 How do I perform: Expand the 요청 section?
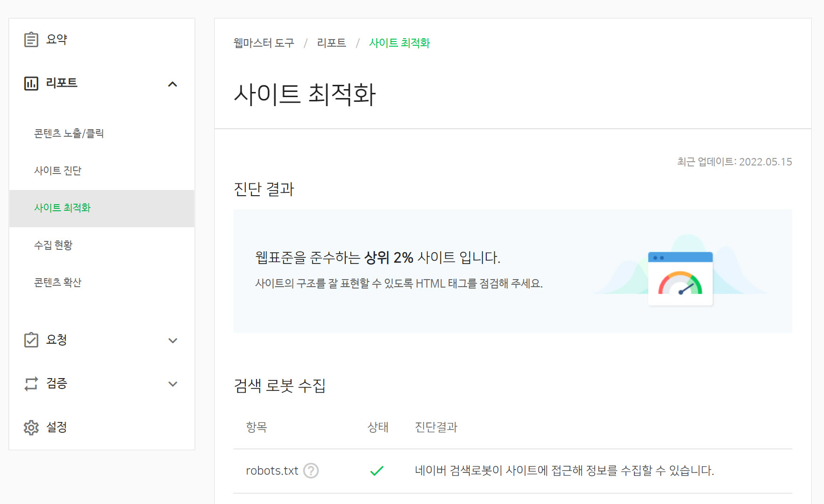tap(173, 340)
